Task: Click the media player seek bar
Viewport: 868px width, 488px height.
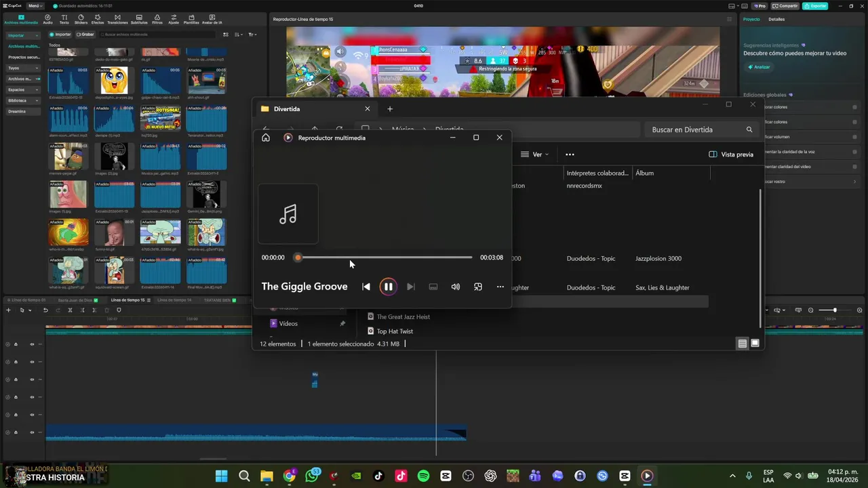Action: (x=384, y=258)
